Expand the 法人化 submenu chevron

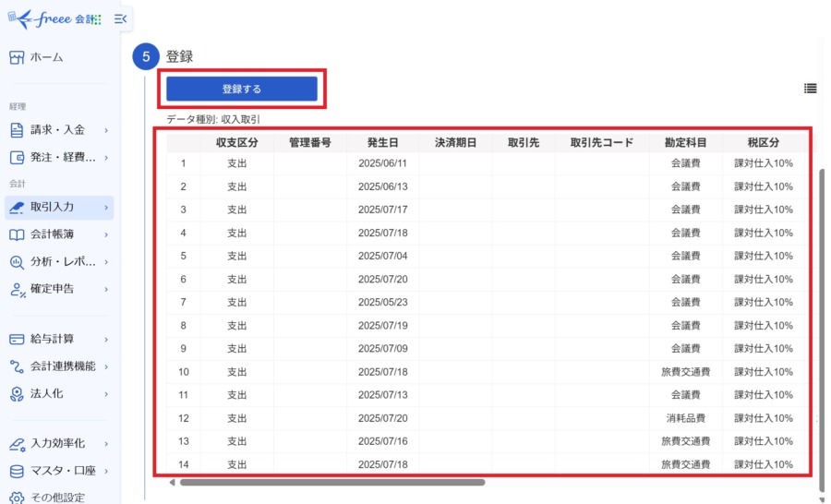point(106,394)
